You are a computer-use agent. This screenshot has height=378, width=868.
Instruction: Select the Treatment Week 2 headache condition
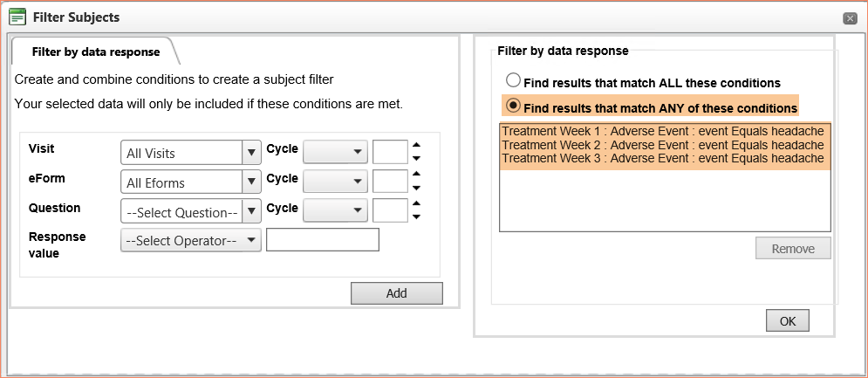coord(662,145)
